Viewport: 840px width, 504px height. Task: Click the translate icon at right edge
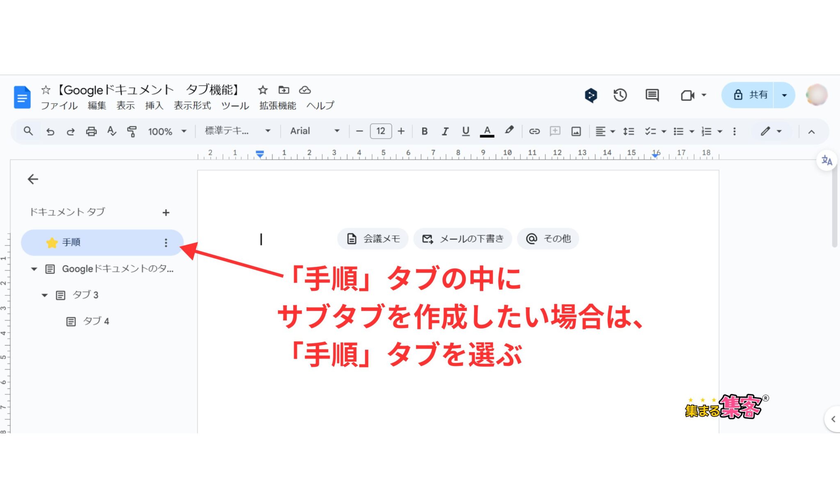click(x=826, y=161)
